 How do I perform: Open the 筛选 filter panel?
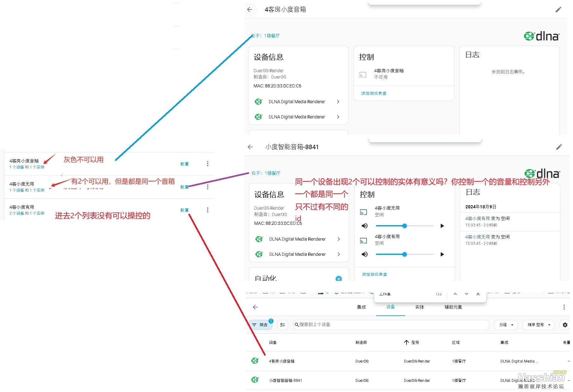(x=261, y=325)
